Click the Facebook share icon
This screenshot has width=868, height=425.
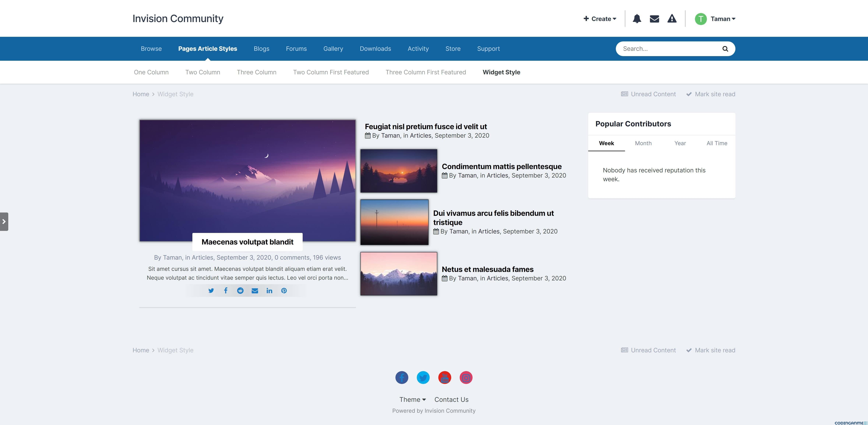point(225,290)
